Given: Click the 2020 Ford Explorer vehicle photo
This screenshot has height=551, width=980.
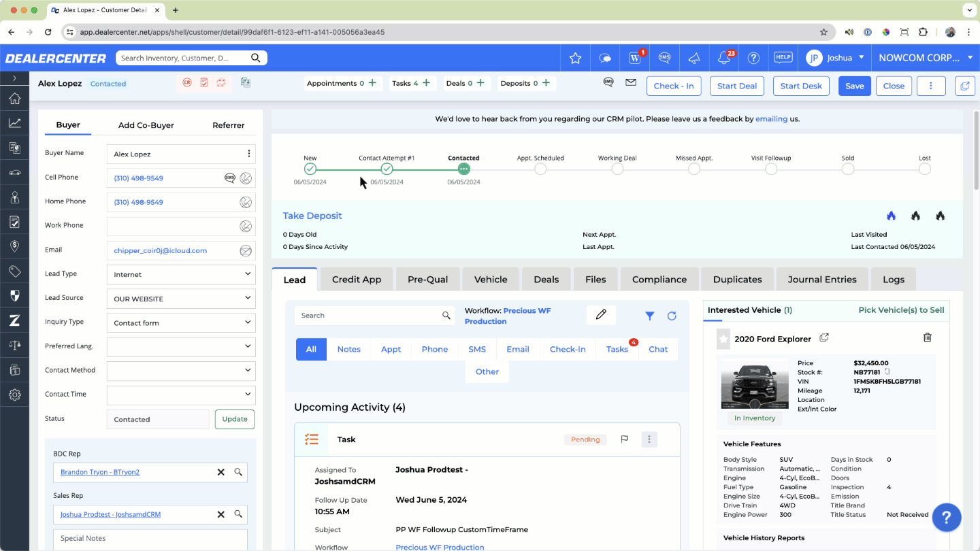Looking at the screenshot, I should (755, 384).
